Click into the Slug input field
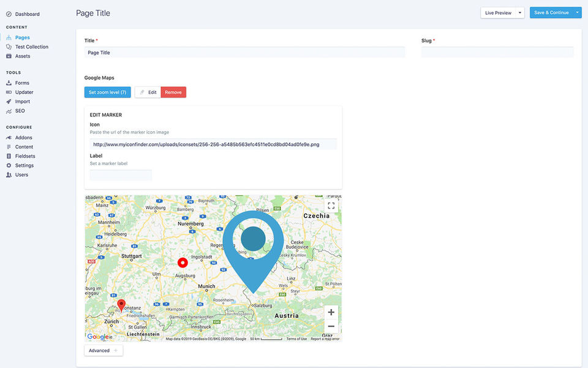 [x=497, y=53]
